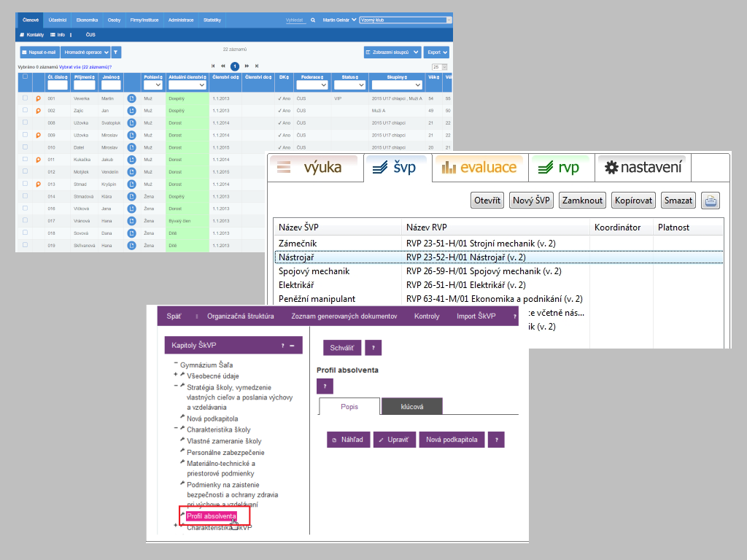Switch to the kľúčová tab
The height and width of the screenshot is (560, 747).
point(412,407)
